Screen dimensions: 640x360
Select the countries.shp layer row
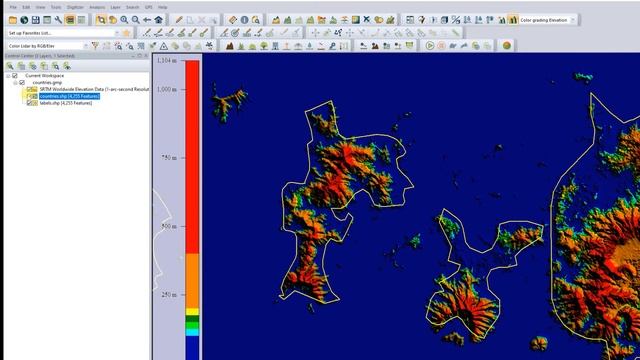(x=69, y=96)
